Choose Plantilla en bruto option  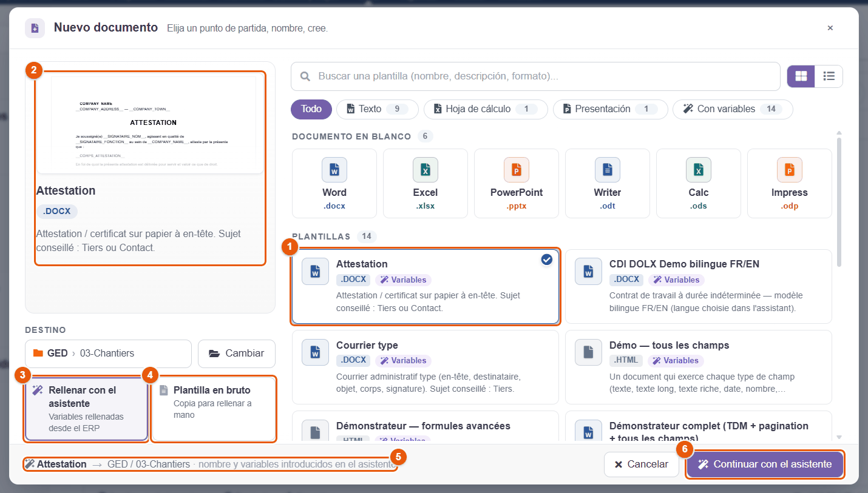pyautogui.click(x=214, y=409)
